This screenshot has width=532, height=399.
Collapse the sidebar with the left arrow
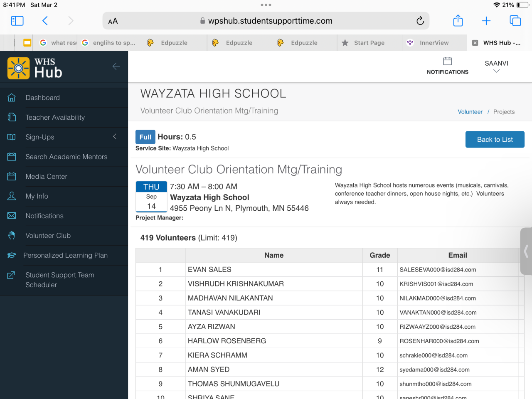[x=116, y=66]
